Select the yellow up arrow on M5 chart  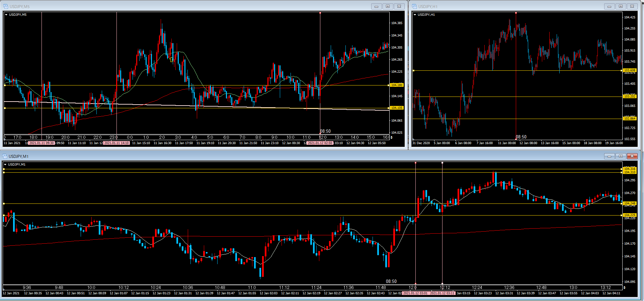pos(171,60)
